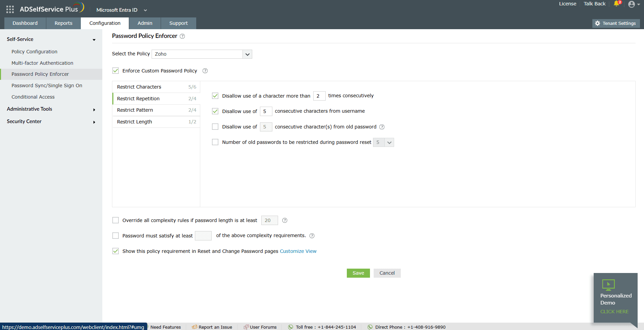Screen dimensions: 644x330
Task: Click the ADSelfService Plus logo
Action: coord(52,8)
